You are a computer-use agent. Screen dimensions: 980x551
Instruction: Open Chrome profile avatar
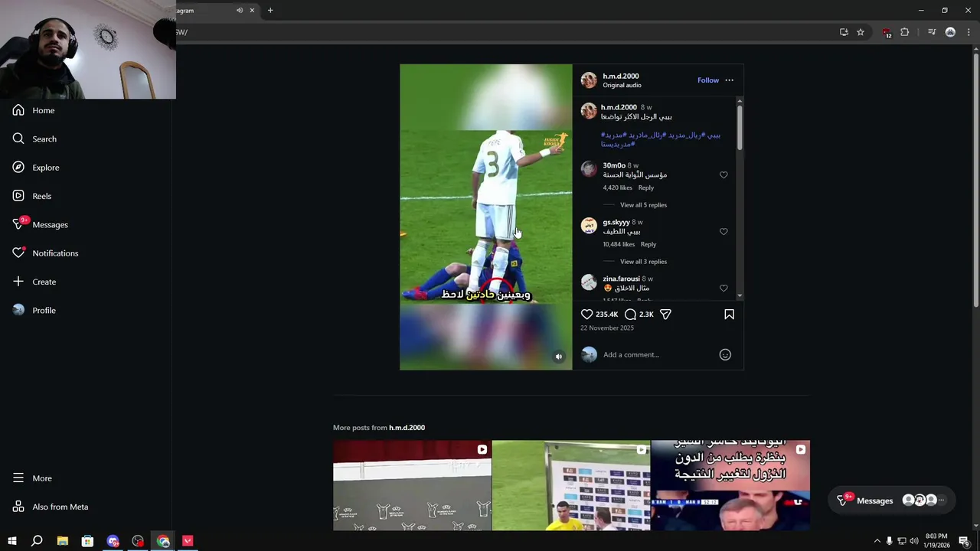(950, 32)
